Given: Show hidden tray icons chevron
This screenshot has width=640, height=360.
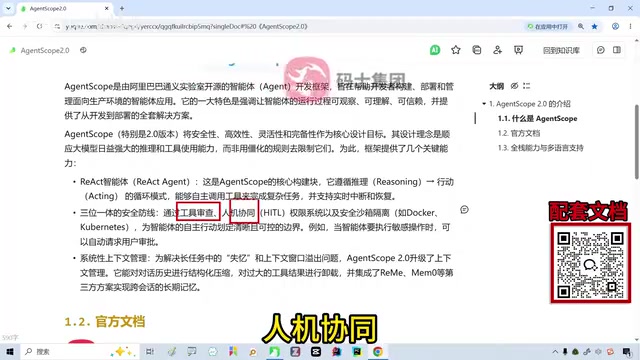Looking at the screenshot, I should click(555, 351).
